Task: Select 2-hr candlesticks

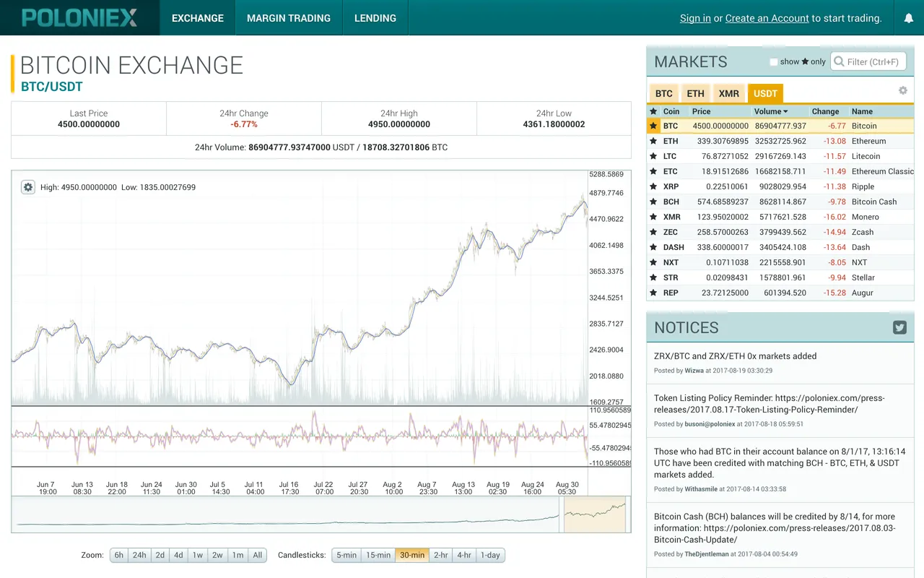Action: [x=440, y=555]
